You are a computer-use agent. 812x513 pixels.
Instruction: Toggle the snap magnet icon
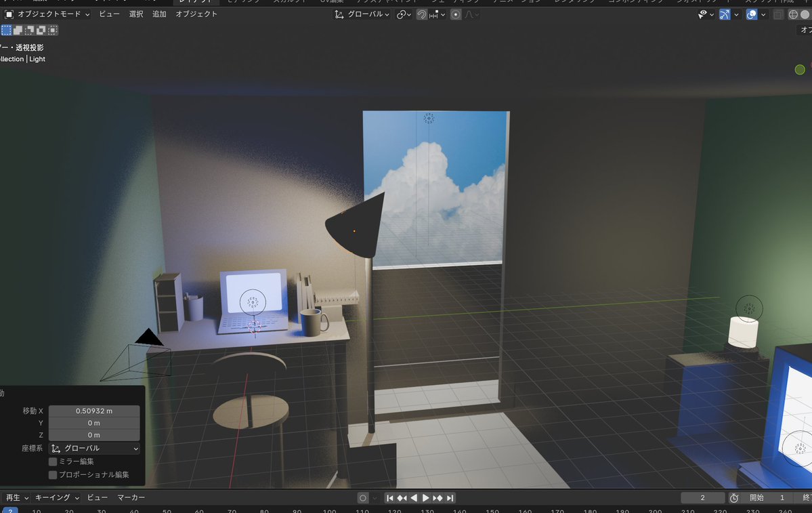[x=421, y=14]
